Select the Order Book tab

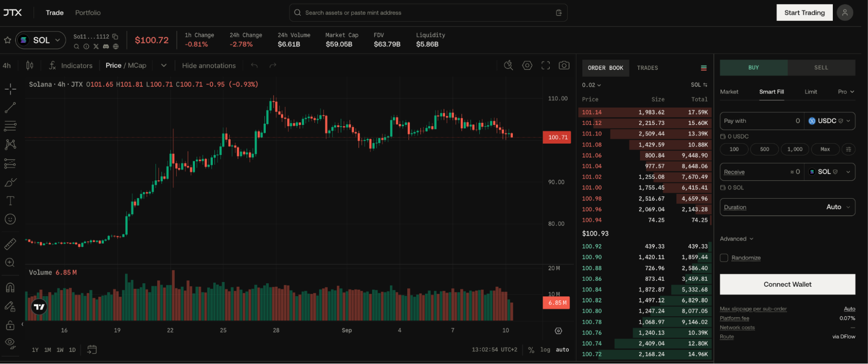pos(605,68)
